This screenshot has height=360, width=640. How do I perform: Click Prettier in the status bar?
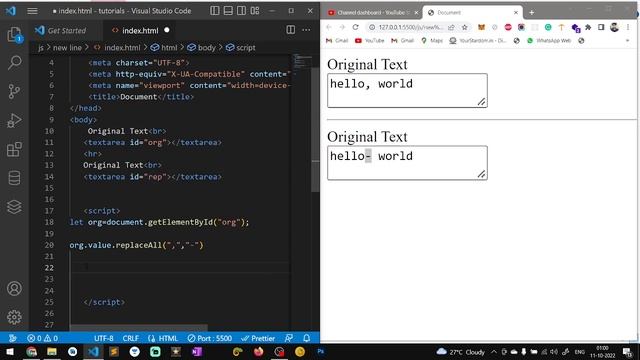coord(258,338)
